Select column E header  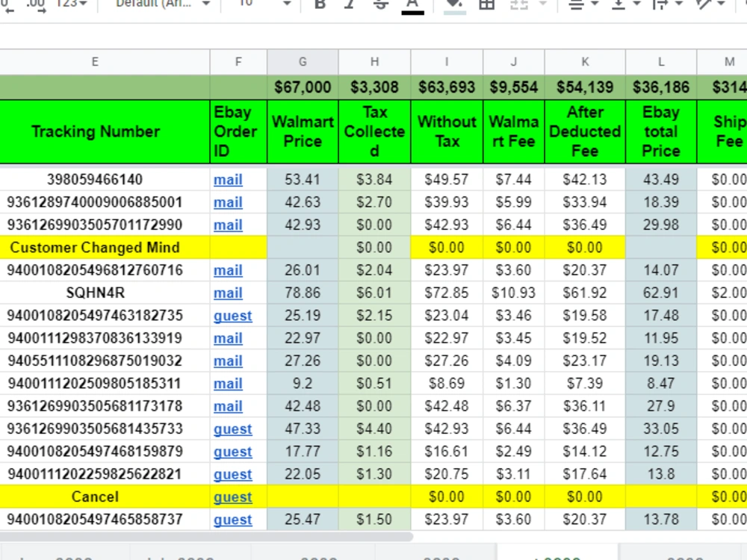(x=95, y=62)
